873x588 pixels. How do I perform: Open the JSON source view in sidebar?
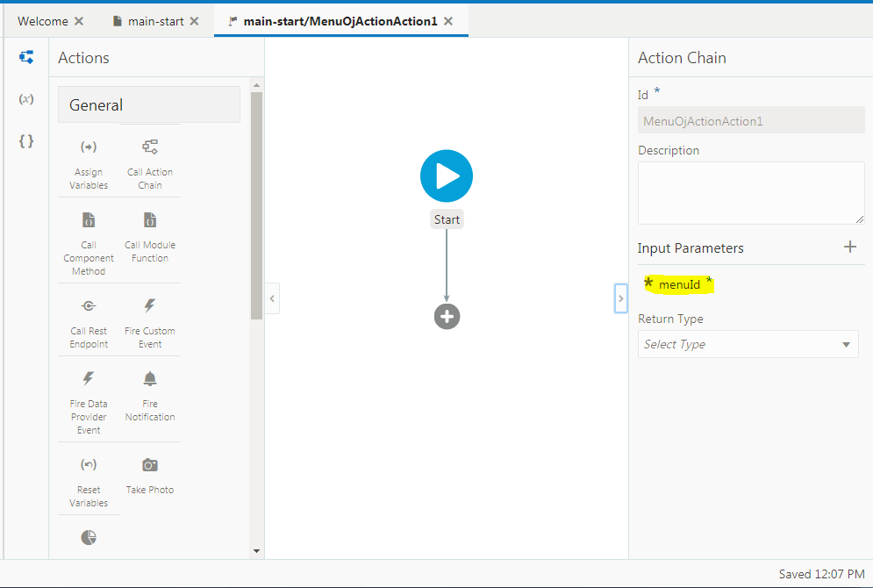(x=25, y=140)
